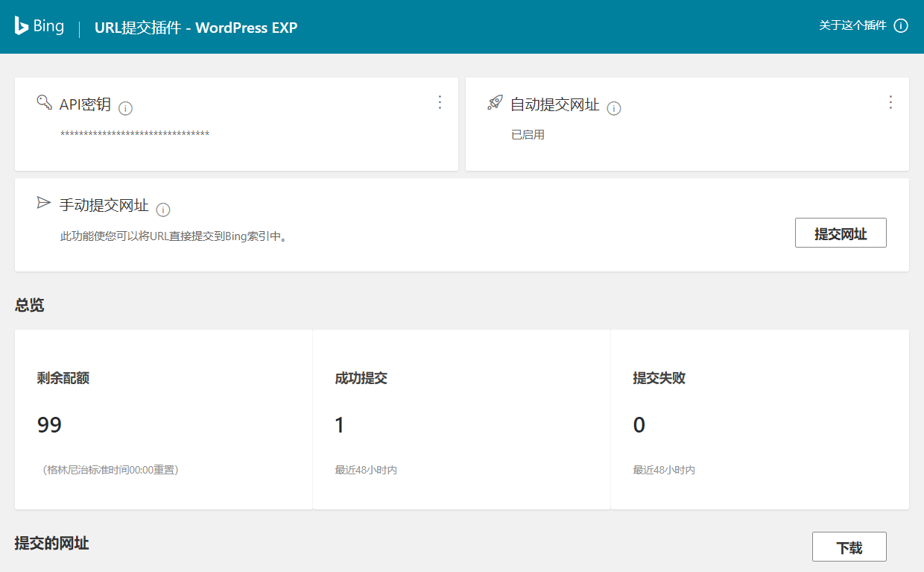Click the key icon beside API密钥
The image size is (924, 572).
(x=44, y=102)
